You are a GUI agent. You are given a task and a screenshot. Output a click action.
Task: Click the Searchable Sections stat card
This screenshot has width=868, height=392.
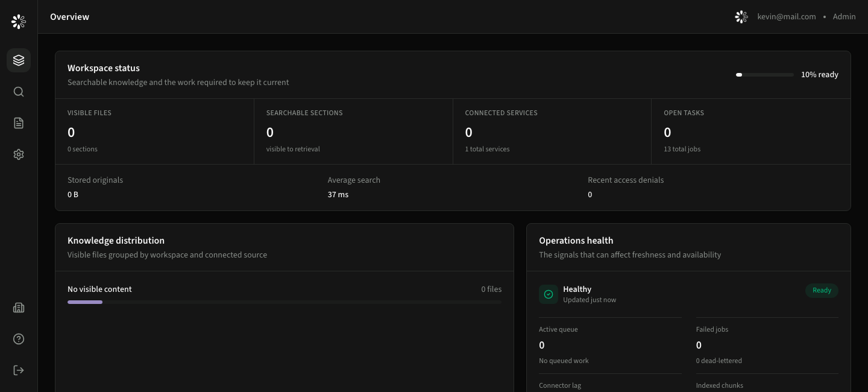click(353, 131)
